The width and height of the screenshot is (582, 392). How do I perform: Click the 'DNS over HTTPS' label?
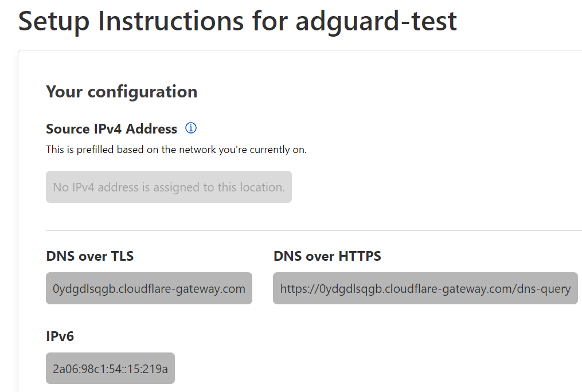pos(327,256)
